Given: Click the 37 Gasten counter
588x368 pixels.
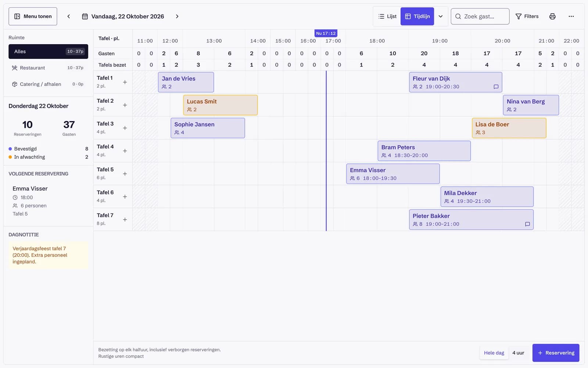Looking at the screenshot, I should pyautogui.click(x=69, y=128).
